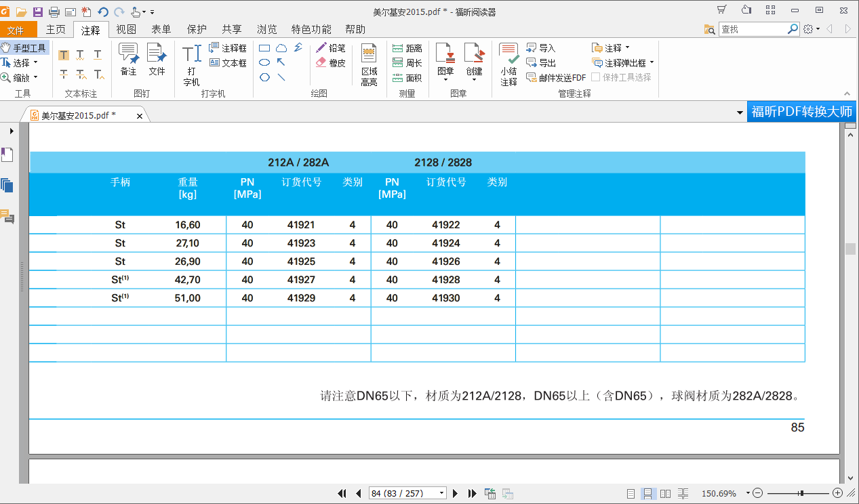The image size is (859, 504).
Task: Enable the Keep Tool Selected checkbox
Action: [x=596, y=77]
